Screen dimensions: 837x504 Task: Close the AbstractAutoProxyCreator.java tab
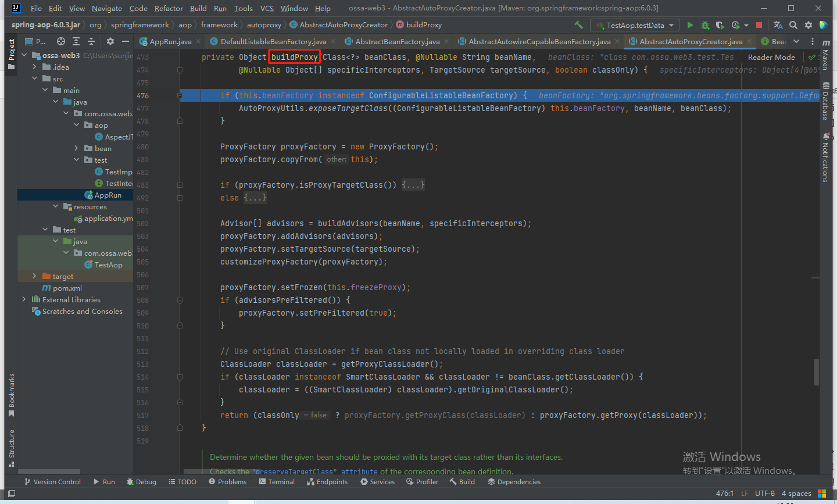(749, 41)
